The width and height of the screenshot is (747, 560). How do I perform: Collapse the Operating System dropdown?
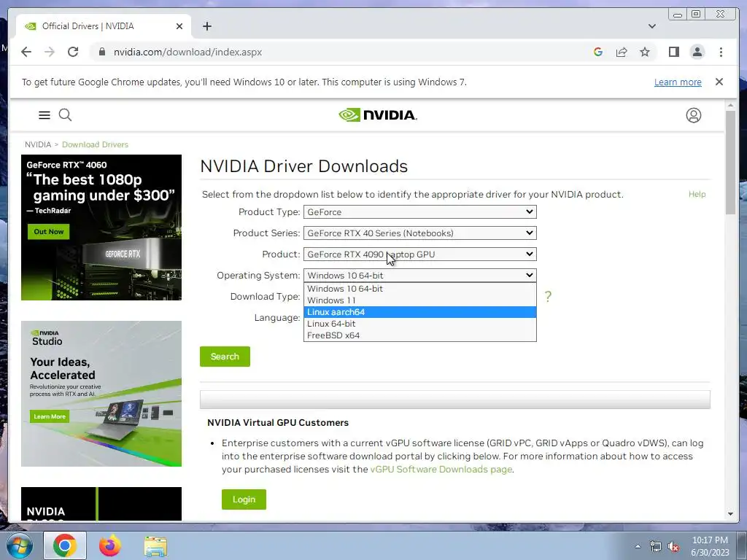click(x=419, y=275)
